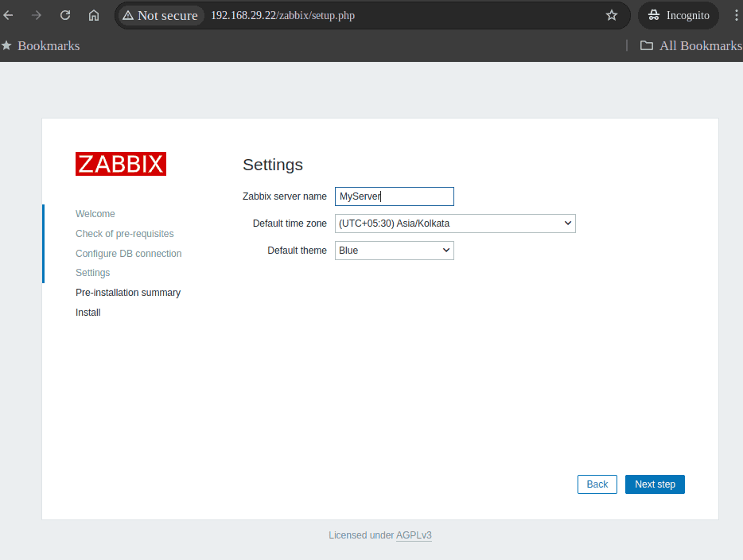Viewport: 743px width, 560px height.
Task: Go to Configure DB connection step
Action: coord(129,254)
